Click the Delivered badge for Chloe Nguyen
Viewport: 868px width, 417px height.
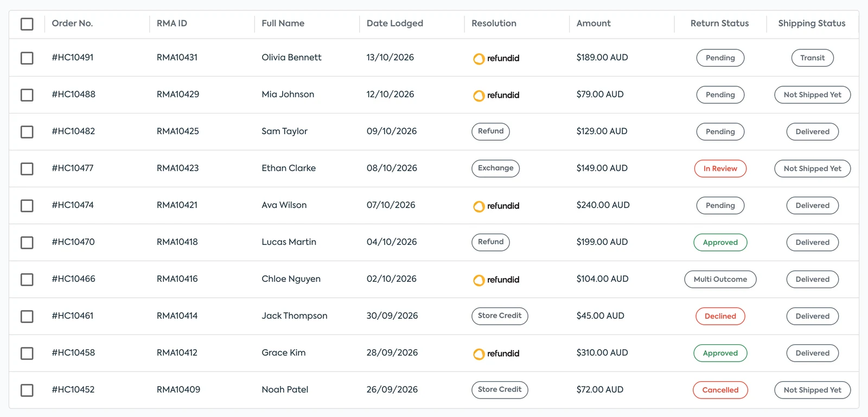812,280
